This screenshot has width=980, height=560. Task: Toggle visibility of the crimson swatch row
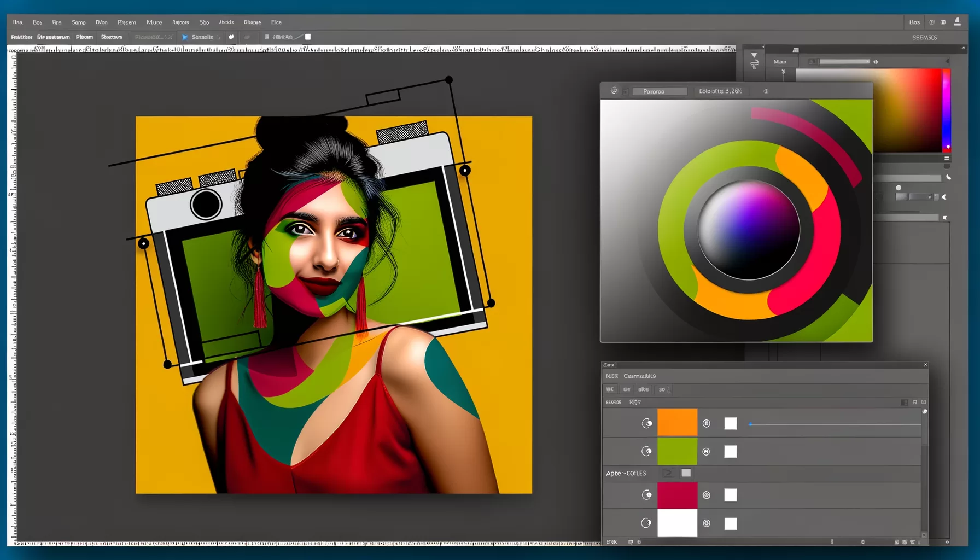(647, 495)
